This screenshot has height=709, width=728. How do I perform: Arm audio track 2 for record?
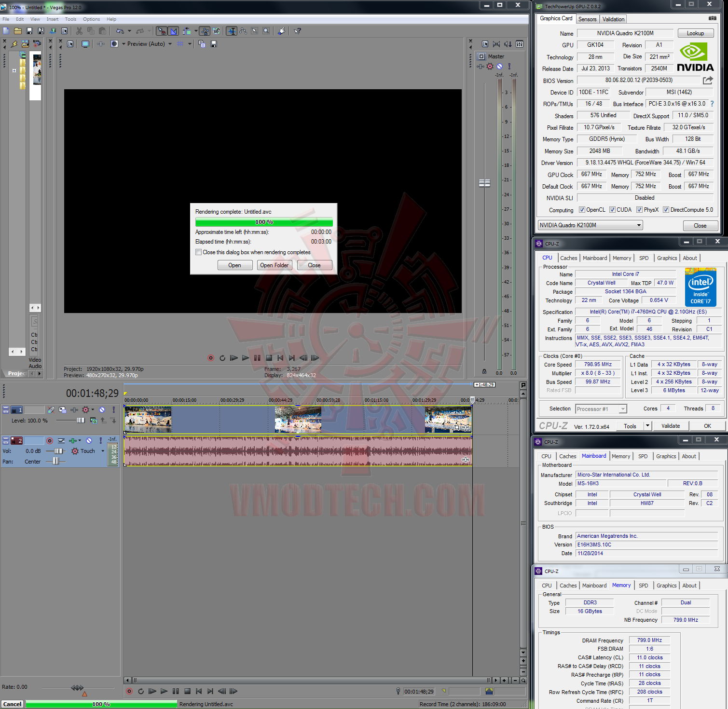click(x=50, y=441)
